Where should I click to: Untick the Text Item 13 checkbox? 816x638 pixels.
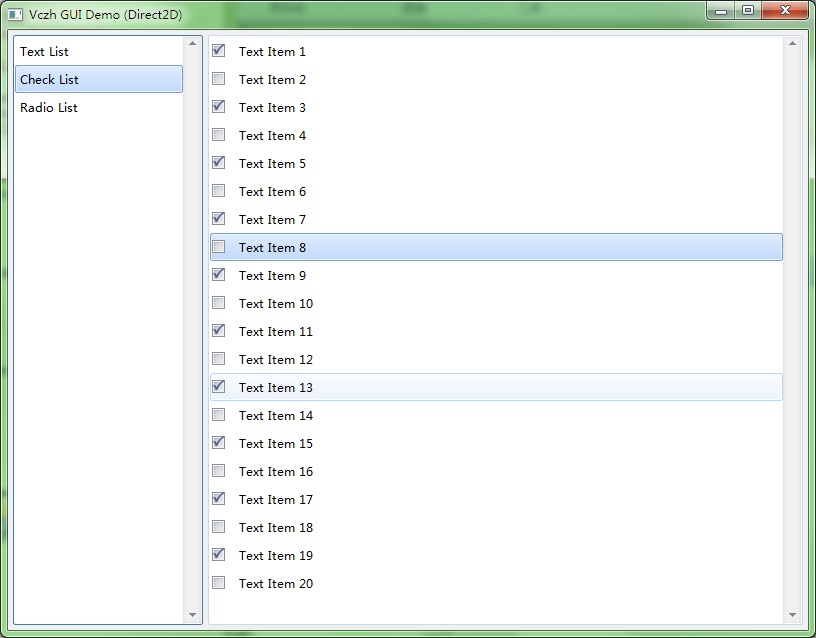pos(219,387)
